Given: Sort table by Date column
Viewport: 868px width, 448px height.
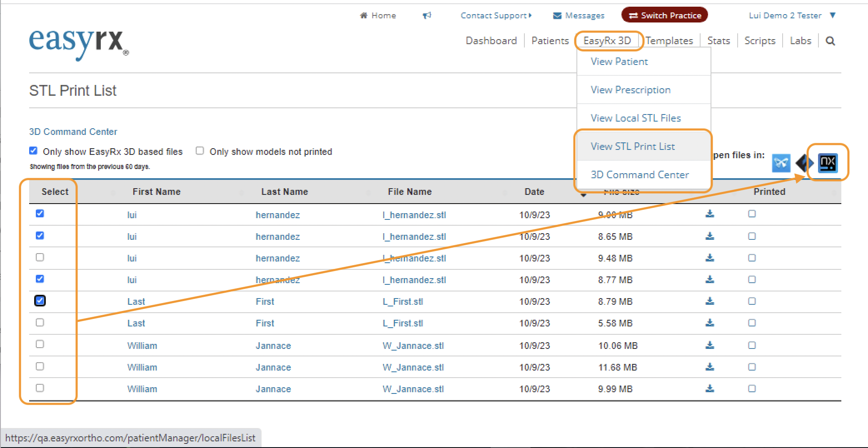Looking at the screenshot, I should pyautogui.click(x=534, y=192).
